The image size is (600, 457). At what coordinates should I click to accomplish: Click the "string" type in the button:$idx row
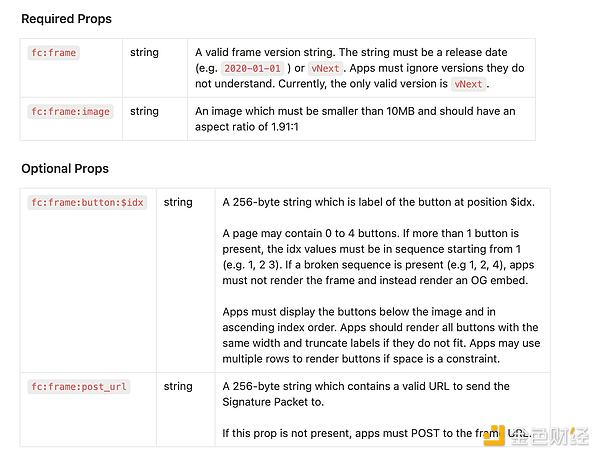coord(178,202)
